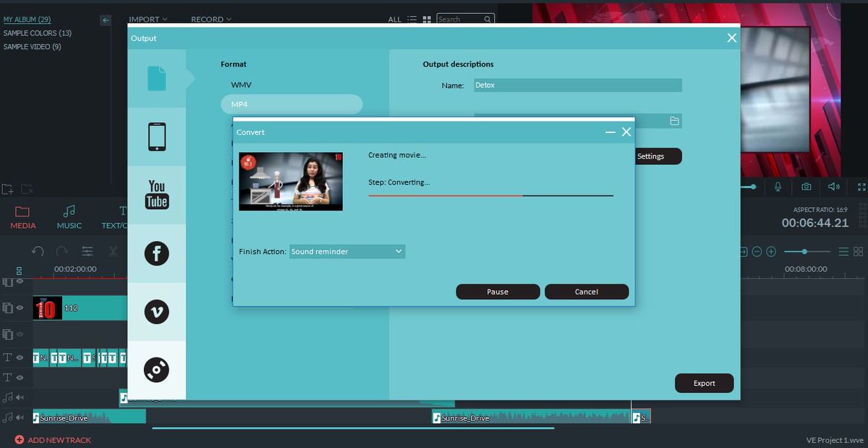
Task: Click the scissors split tool
Action: [x=113, y=251]
